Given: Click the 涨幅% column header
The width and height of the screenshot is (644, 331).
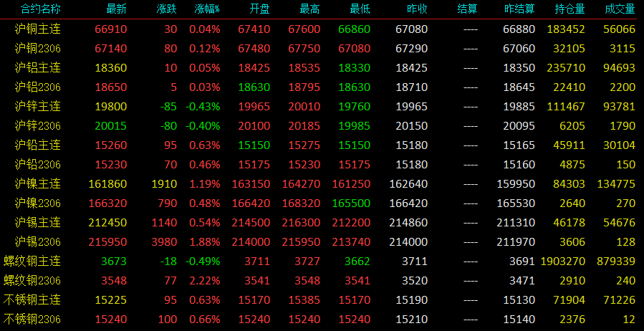Looking at the screenshot, I should tap(207, 9).
